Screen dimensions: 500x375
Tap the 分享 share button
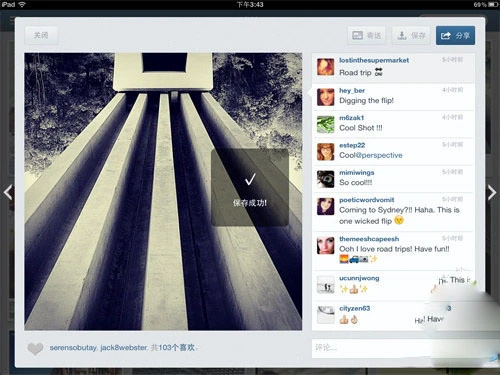pyautogui.click(x=455, y=35)
